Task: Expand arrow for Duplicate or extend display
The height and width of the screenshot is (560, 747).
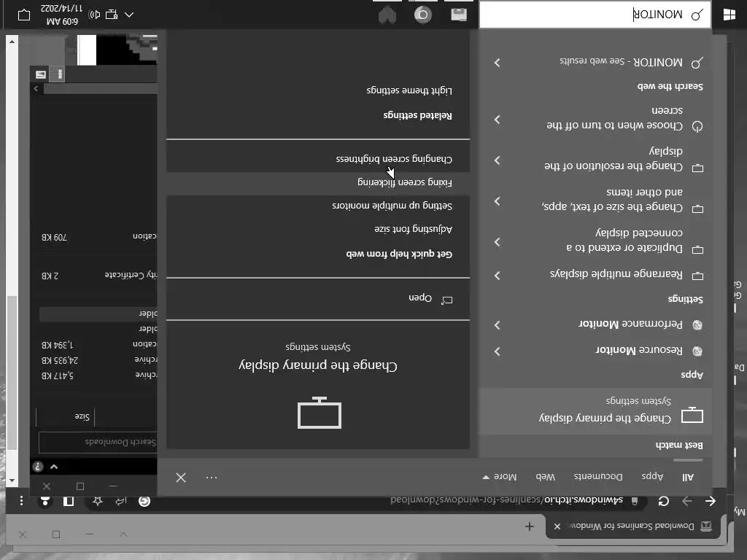Action: [x=498, y=242]
